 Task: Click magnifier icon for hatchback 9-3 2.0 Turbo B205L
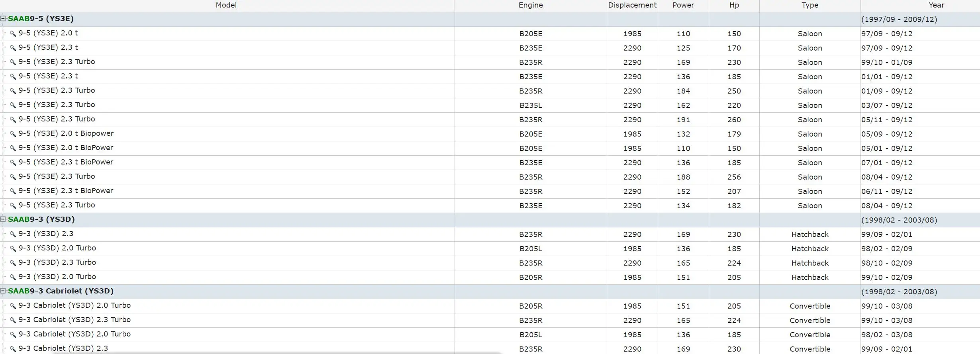13,248
